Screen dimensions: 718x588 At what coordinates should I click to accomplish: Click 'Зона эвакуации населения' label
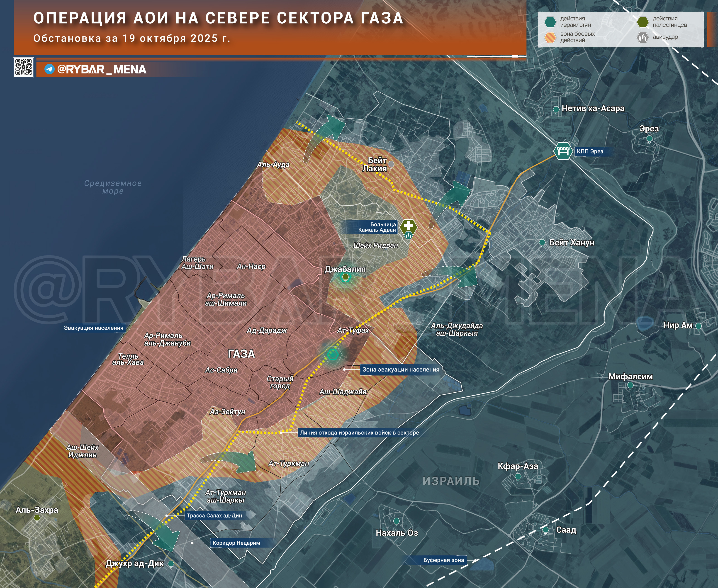[x=401, y=369]
